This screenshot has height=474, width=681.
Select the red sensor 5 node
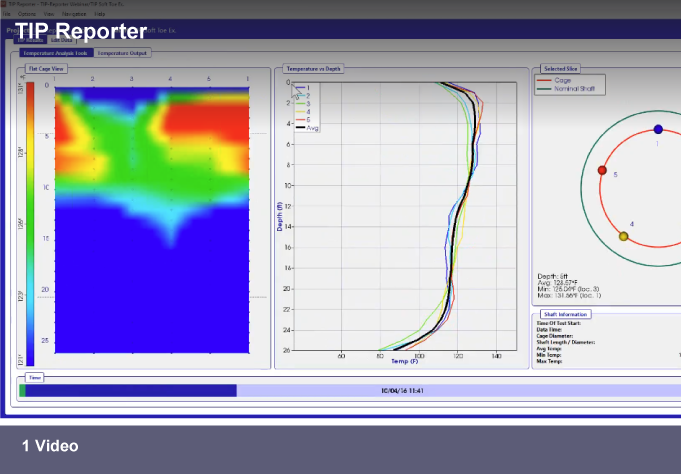point(602,170)
